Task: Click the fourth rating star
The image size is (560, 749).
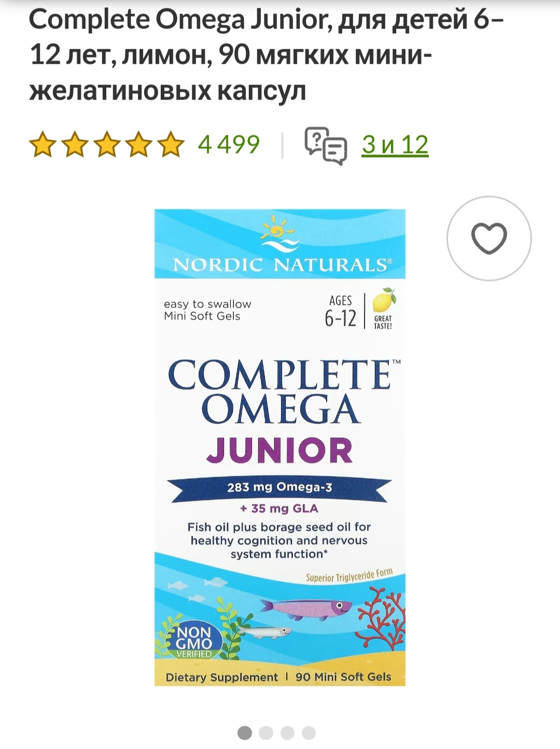Action: coord(139,145)
